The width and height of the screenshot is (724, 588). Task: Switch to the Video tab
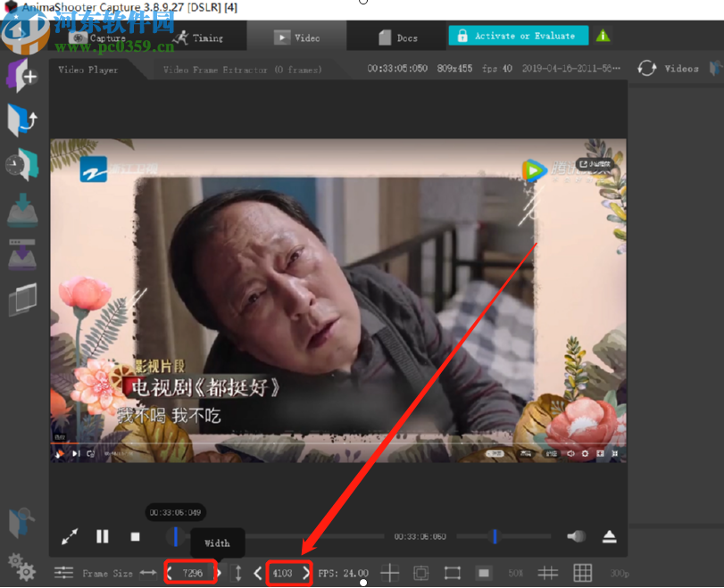pyautogui.click(x=299, y=37)
